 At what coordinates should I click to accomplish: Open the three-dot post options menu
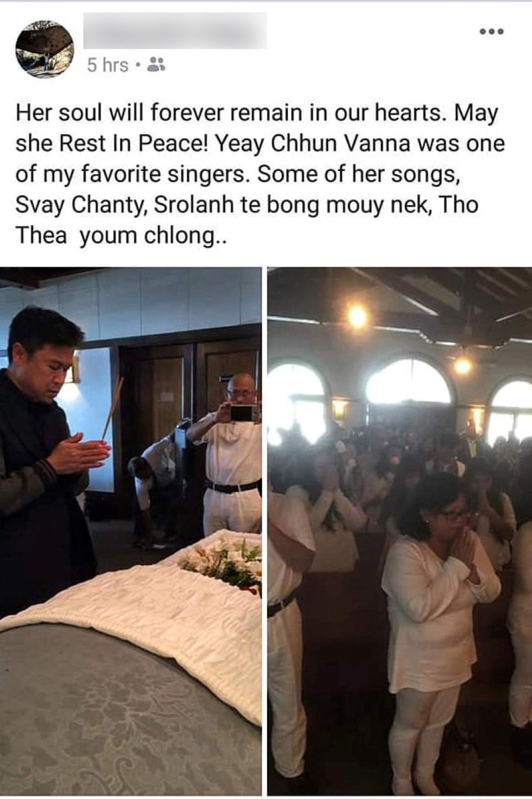click(x=492, y=31)
